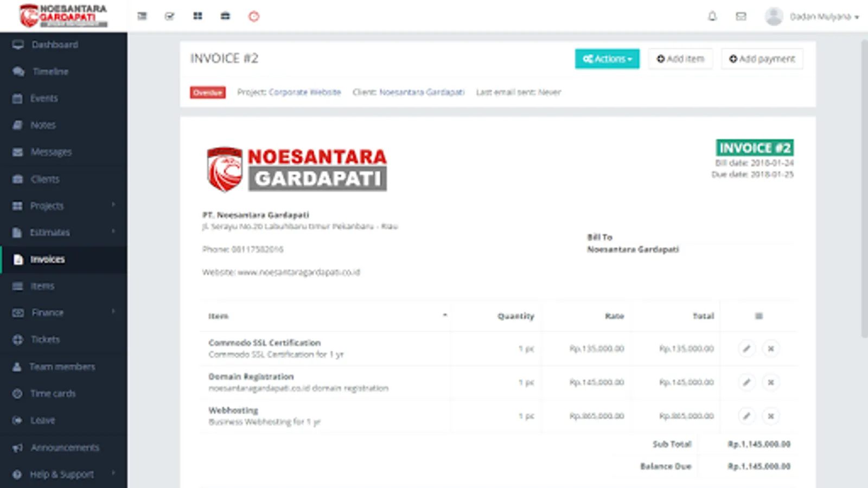Click the Events calendar icon in sidebar

click(x=17, y=98)
